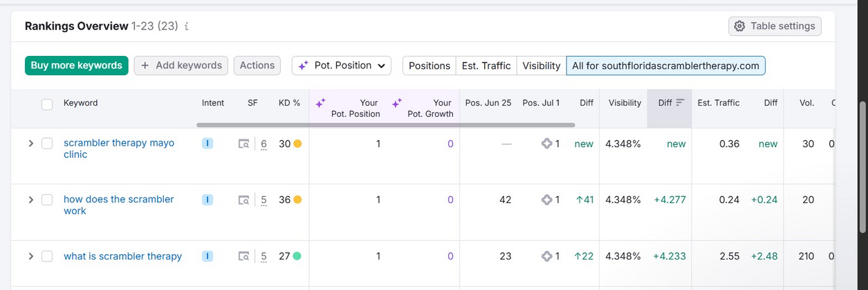Check the scrambler therapy mayo clinic row
This screenshot has height=290, width=868.
(47, 144)
